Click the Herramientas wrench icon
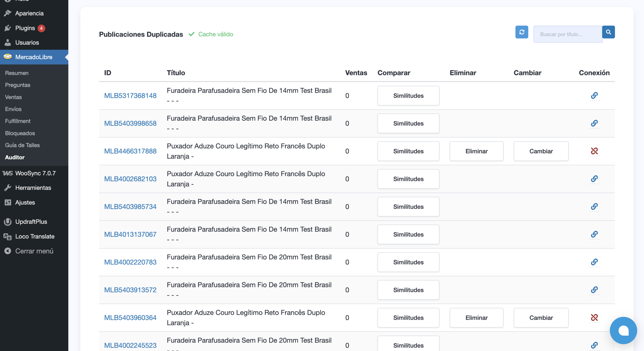This screenshot has width=644, height=351. (8, 188)
